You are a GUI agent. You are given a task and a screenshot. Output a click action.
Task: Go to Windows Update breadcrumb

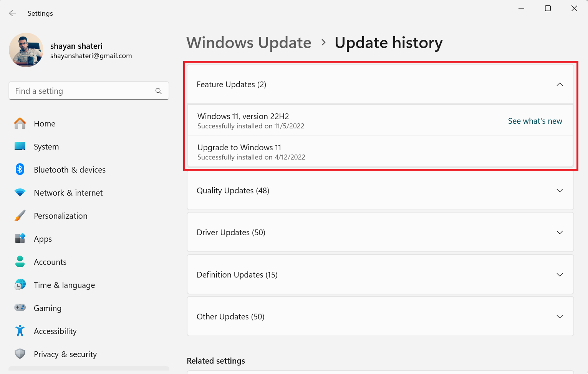(249, 43)
